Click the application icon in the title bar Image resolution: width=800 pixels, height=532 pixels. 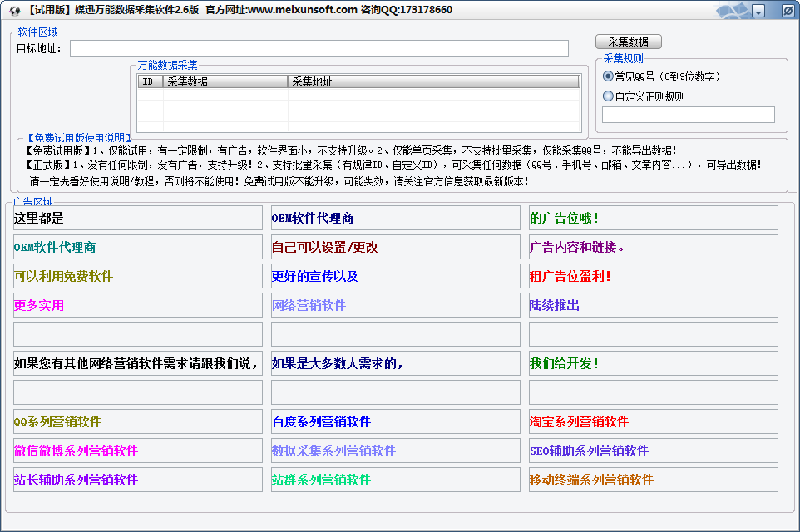(13, 10)
